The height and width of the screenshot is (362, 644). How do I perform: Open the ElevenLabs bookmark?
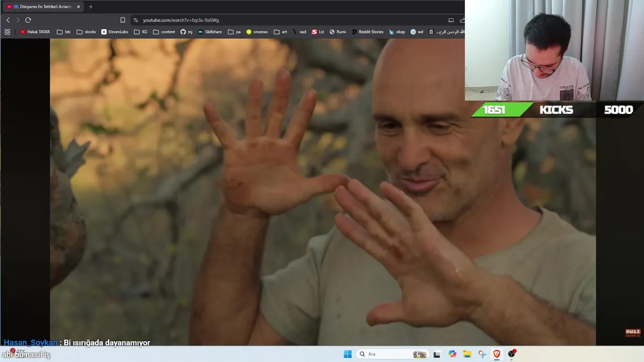115,32
